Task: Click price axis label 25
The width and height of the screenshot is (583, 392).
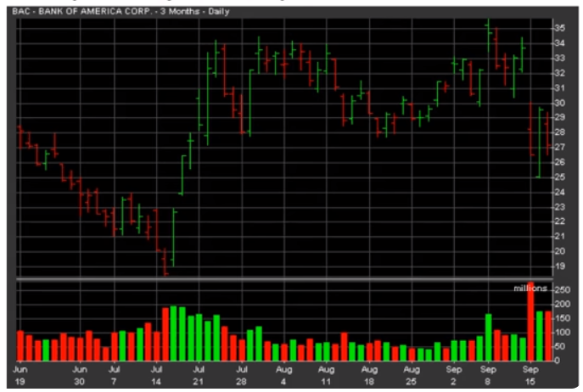Action: point(560,177)
